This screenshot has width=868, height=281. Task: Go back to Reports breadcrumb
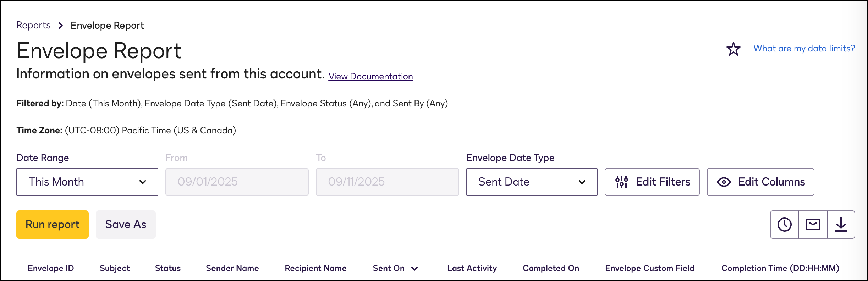point(33,26)
